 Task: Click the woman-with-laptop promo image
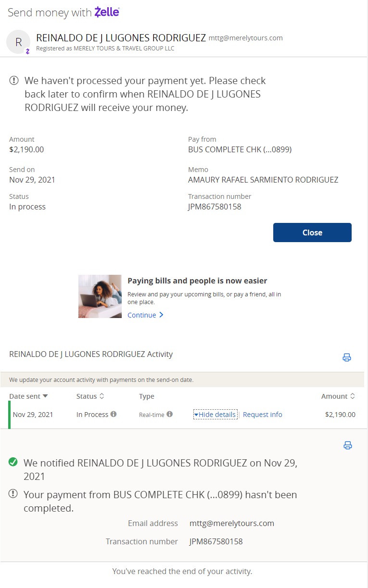100,296
